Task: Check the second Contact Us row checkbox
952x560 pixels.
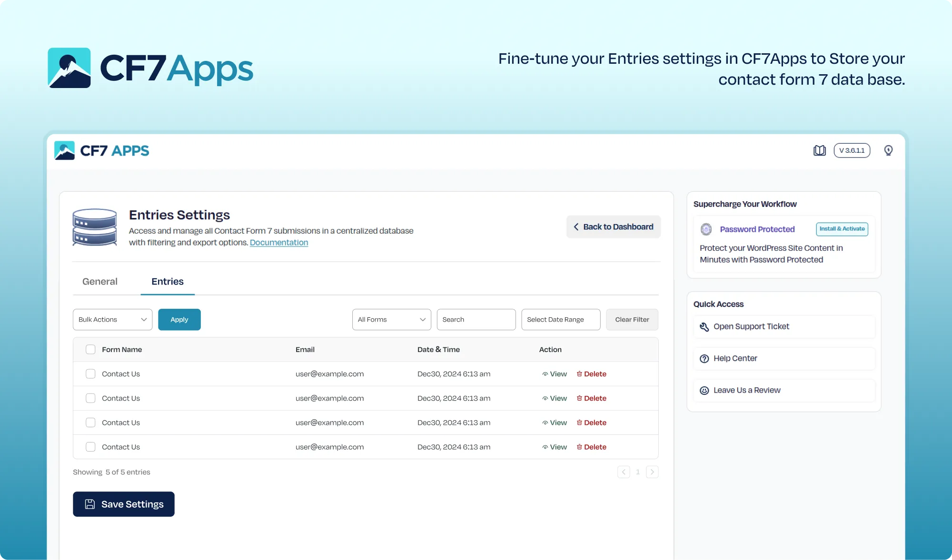Action: pyautogui.click(x=90, y=398)
